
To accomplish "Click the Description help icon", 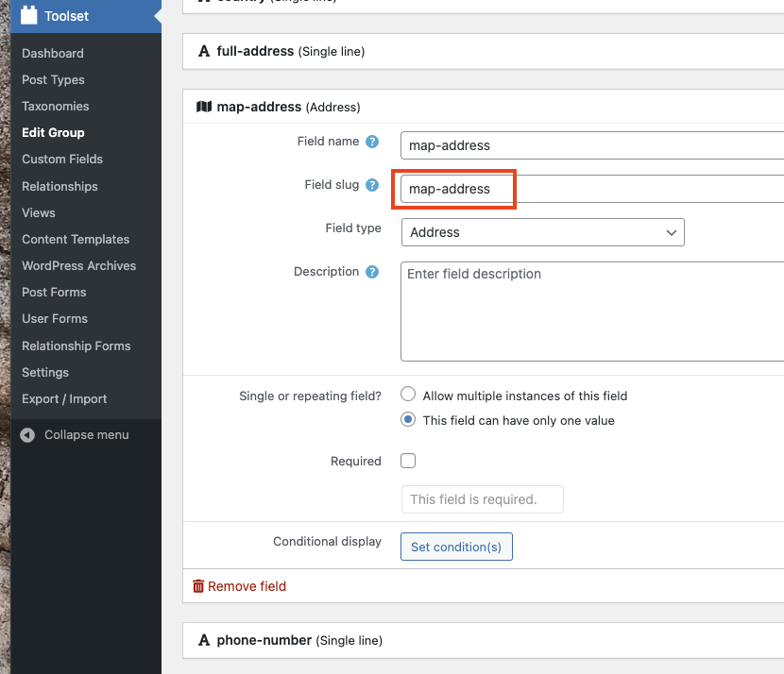I will point(372,272).
